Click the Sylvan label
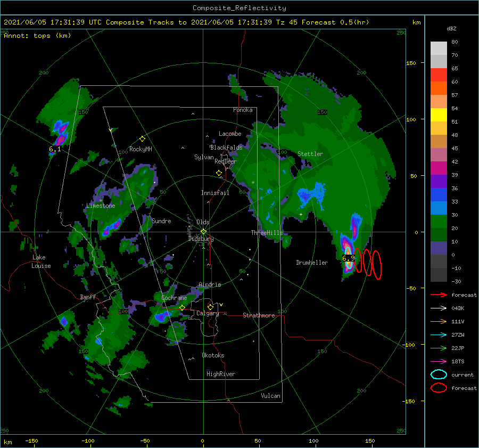The image size is (479, 448). pos(204,157)
